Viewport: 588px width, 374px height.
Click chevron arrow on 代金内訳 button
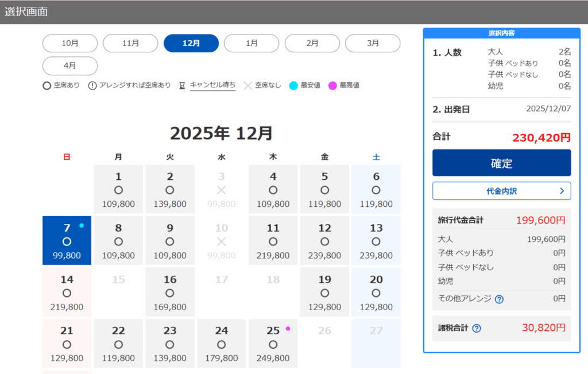pos(561,191)
